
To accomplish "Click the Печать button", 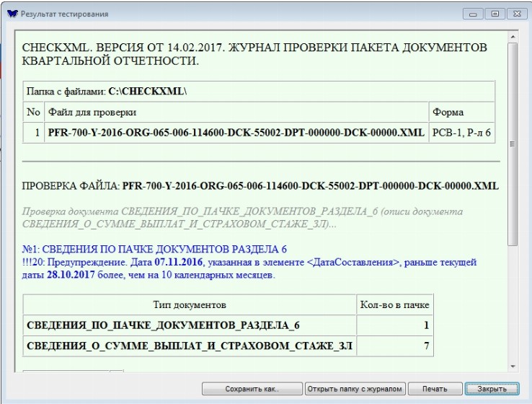I will 433,389.
